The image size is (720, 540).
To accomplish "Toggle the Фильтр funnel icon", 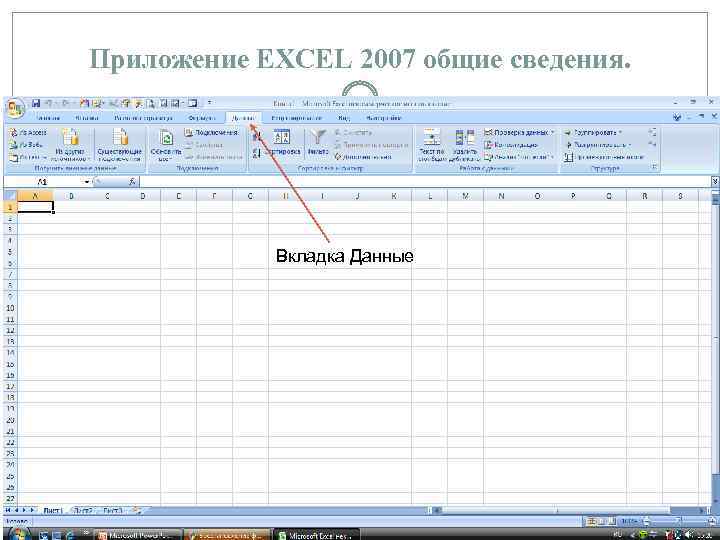I will 318,137.
